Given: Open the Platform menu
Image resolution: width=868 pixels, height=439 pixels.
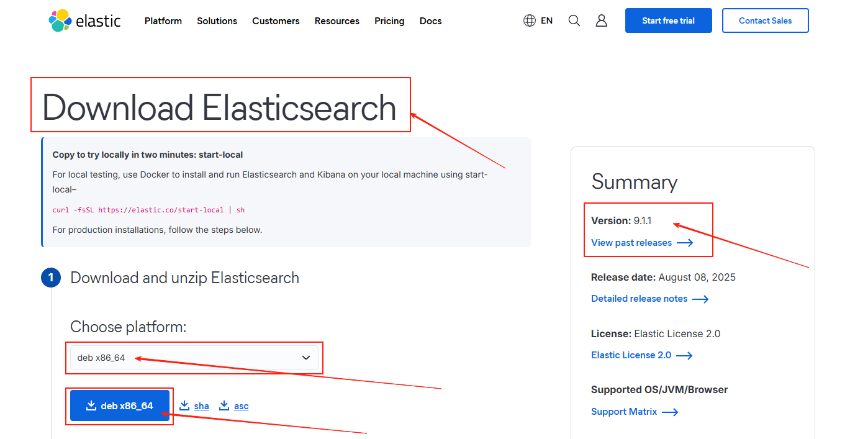Looking at the screenshot, I should [163, 21].
